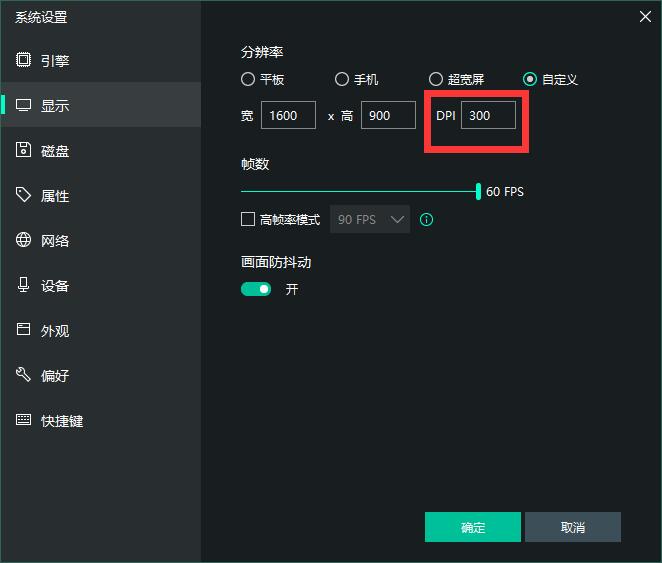The image size is (662, 563).
Task: Enable the high frame rate mode checkbox
Action: tap(248, 219)
